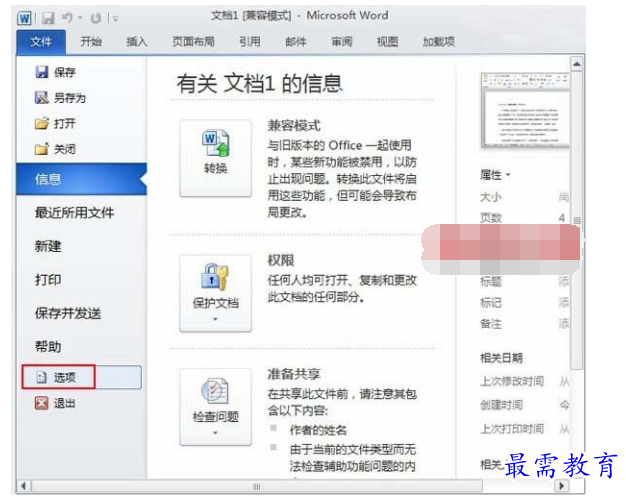Click the 页数 property label
The image size is (626, 497).
pos(491,218)
